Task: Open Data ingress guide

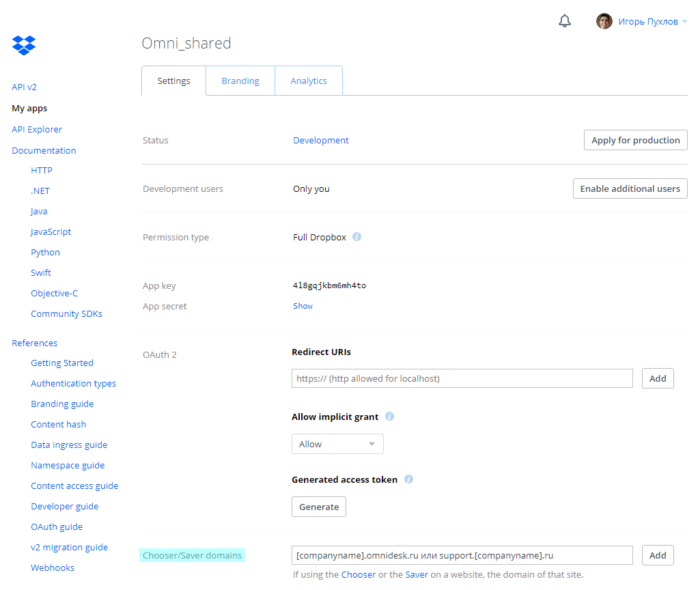Action: (x=69, y=445)
